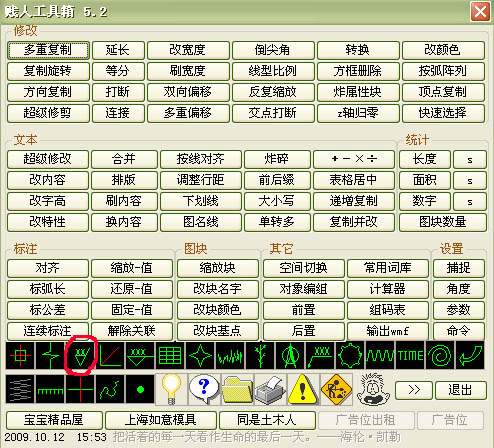Click the 表格居中 button
Image resolution: width=494 pixels, height=448 pixels.
click(x=354, y=180)
